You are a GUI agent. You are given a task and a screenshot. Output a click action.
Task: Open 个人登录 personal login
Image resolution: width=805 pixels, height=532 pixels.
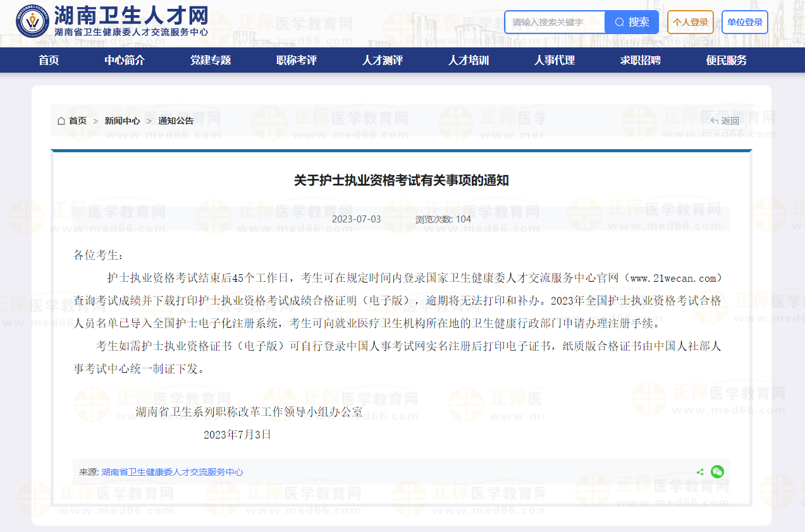click(x=690, y=22)
